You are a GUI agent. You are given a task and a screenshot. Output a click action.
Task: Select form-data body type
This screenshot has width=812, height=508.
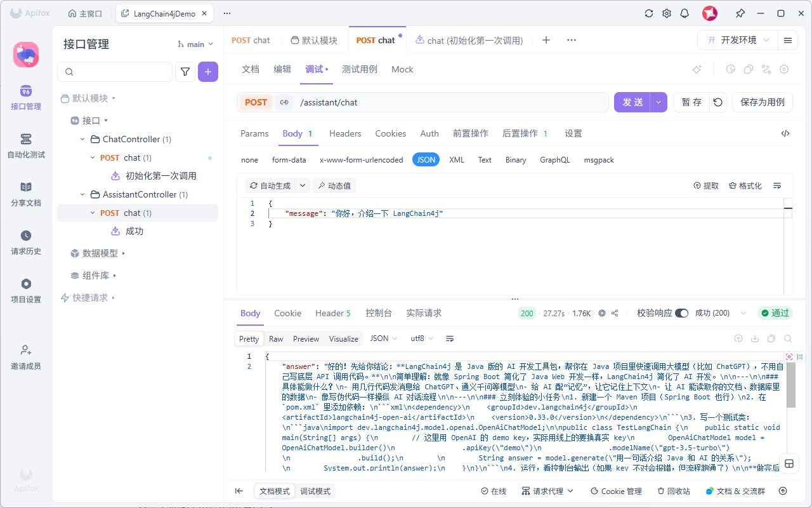289,160
